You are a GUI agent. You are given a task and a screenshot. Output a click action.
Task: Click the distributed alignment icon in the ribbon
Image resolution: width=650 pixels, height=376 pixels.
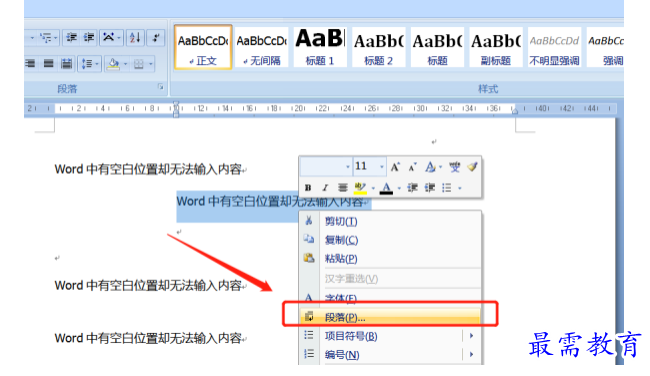(x=66, y=63)
